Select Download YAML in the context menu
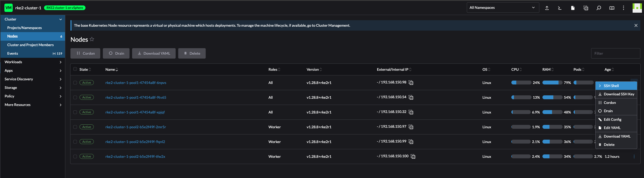644x178 pixels. tap(616, 136)
